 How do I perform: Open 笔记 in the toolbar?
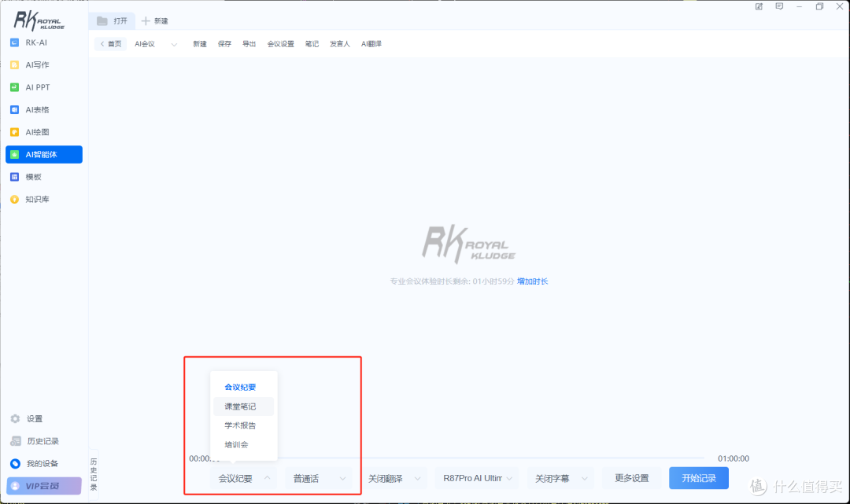[312, 44]
